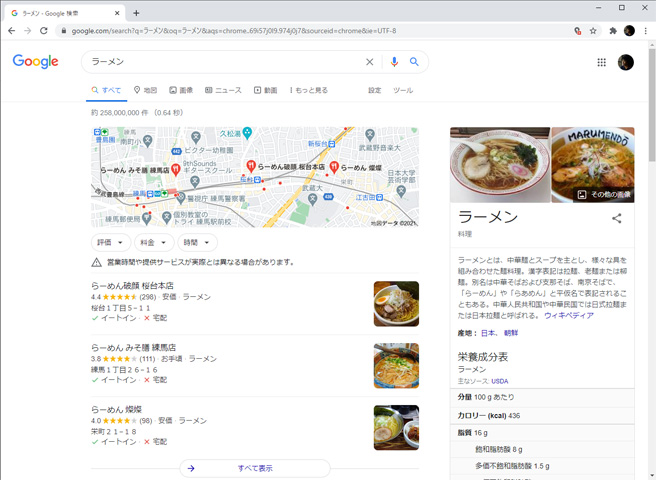
Task: Click the voice search microphone icon
Action: tap(394, 62)
